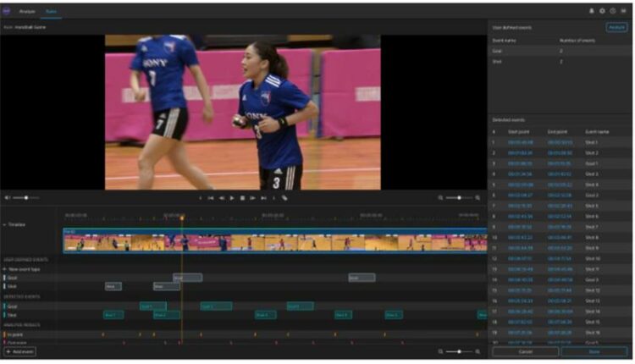
Task: Click the Analyze button in events panel
Action: click(616, 27)
